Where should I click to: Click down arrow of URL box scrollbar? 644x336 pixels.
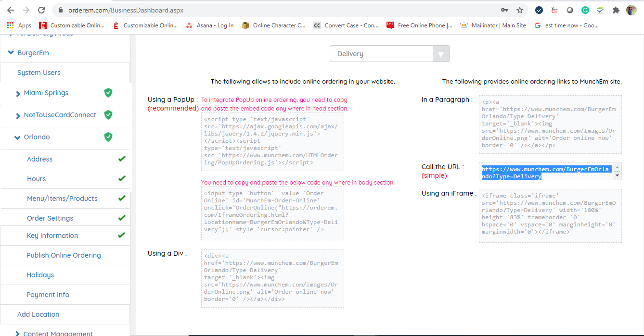point(618,176)
